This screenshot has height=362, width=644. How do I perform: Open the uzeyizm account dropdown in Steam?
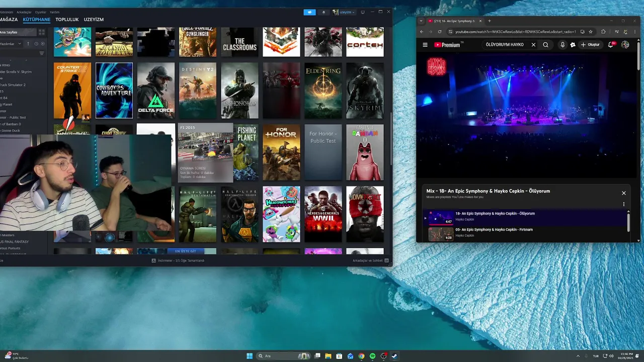pos(344,12)
